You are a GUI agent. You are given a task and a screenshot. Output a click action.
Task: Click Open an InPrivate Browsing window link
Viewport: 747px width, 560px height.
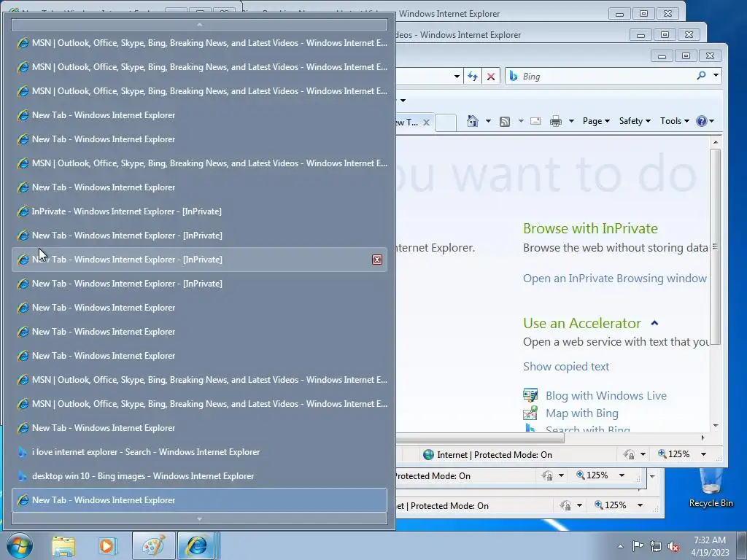(x=614, y=278)
